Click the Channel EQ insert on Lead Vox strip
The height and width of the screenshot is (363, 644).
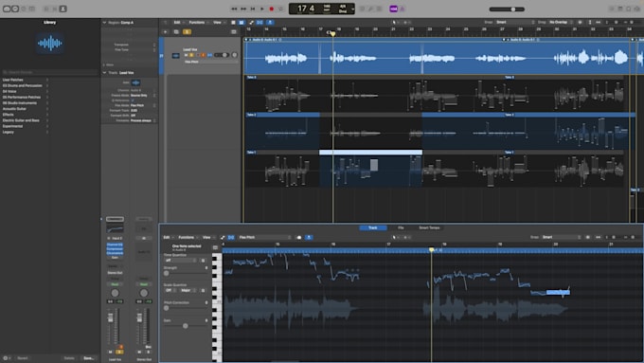click(115, 245)
